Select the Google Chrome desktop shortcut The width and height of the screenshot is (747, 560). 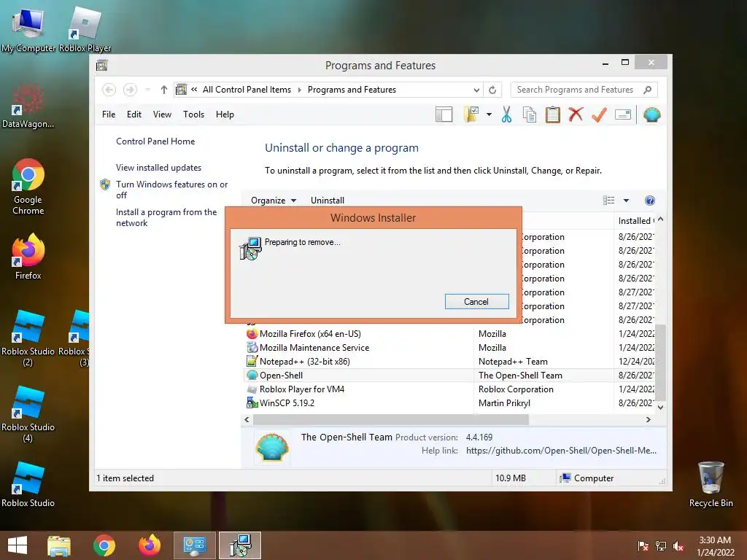click(x=28, y=187)
